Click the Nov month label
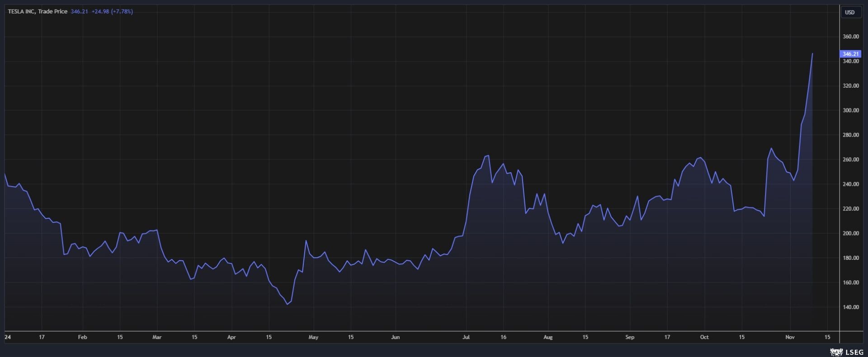868x357 pixels. pyautogui.click(x=790, y=337)
